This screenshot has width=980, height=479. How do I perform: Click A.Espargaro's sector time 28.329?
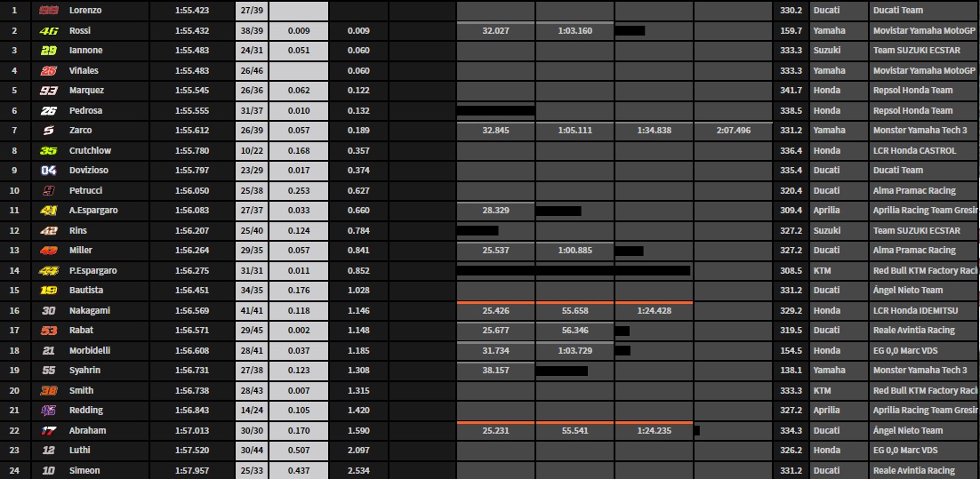point(495,211)
